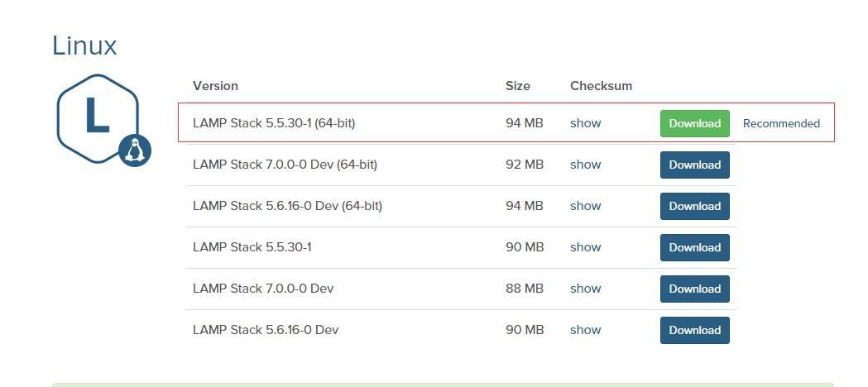868x387 pixels.
Task: Click 94 MB size of 5.5.30-1 (64-bit)
Action: 525,123
